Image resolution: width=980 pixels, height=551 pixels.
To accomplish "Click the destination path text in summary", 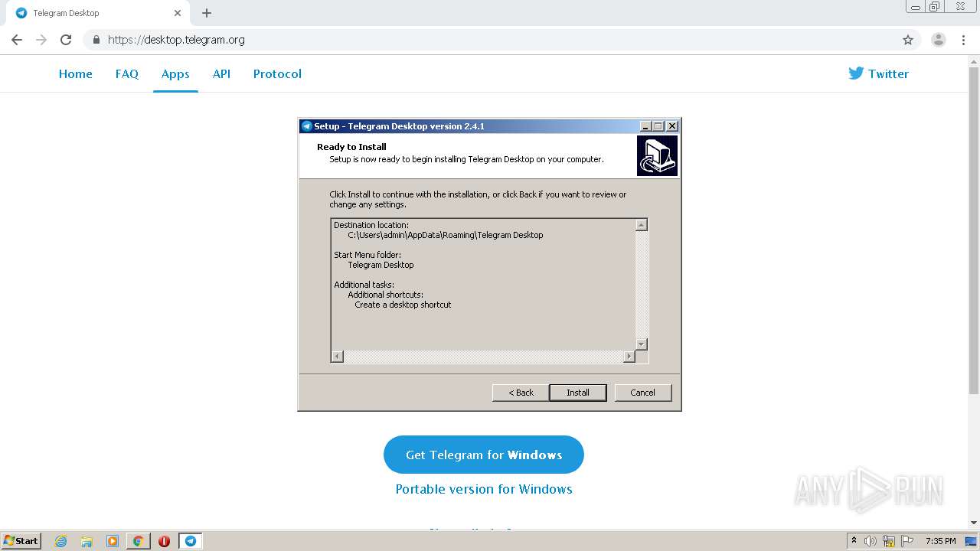I will (446, 235).
